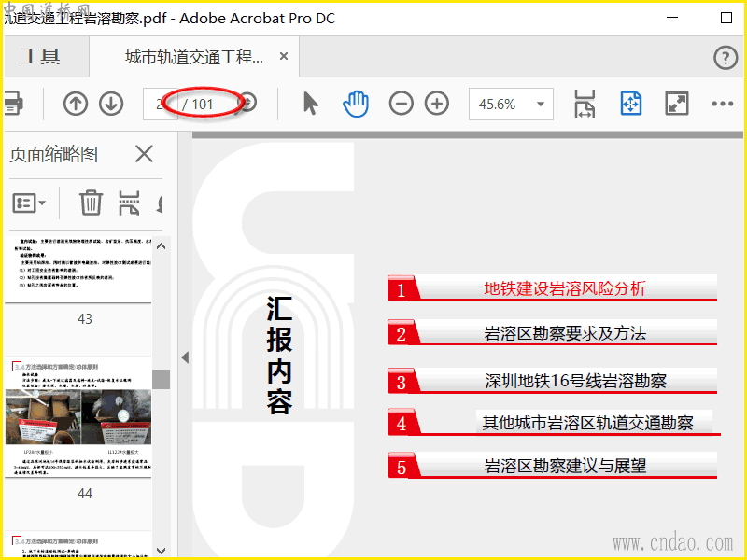Go to next page with down arrow
This screenshot has width=747, height=560.
(111, 104)
